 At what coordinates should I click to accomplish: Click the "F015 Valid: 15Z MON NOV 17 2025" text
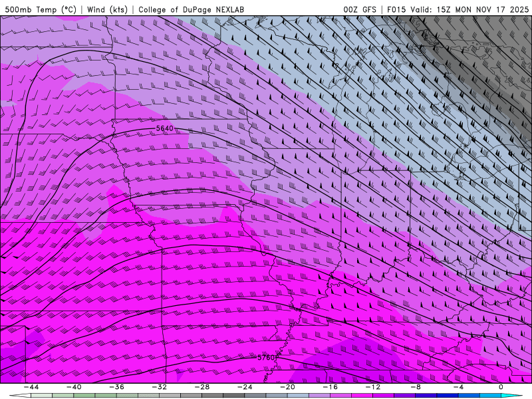458,9
